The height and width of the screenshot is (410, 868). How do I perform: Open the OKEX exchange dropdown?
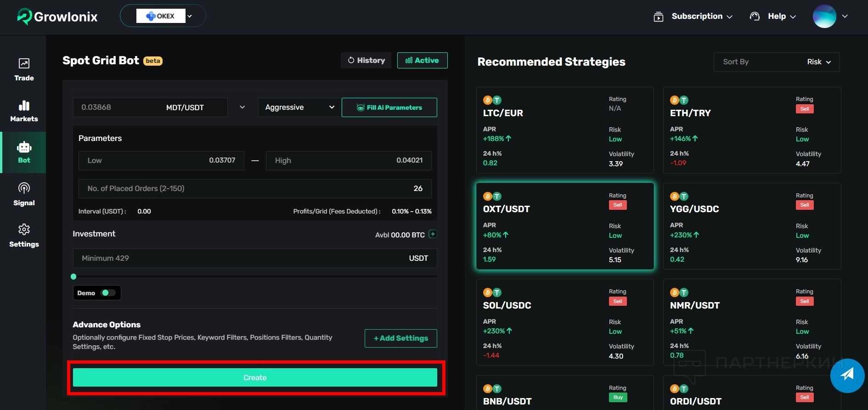pyautogui.click(x=163, y=16)
